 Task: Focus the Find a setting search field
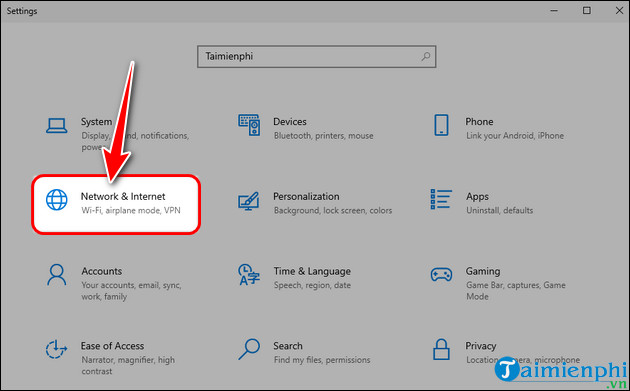point(317,56)
